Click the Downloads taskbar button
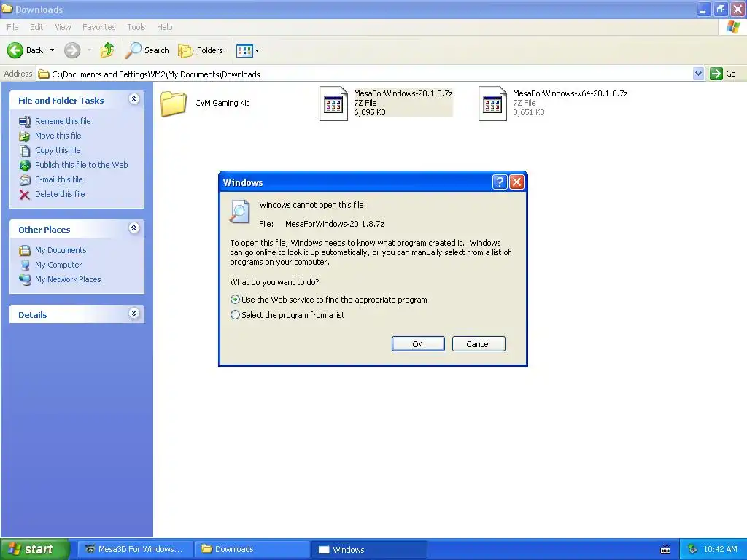 point(252,549)
